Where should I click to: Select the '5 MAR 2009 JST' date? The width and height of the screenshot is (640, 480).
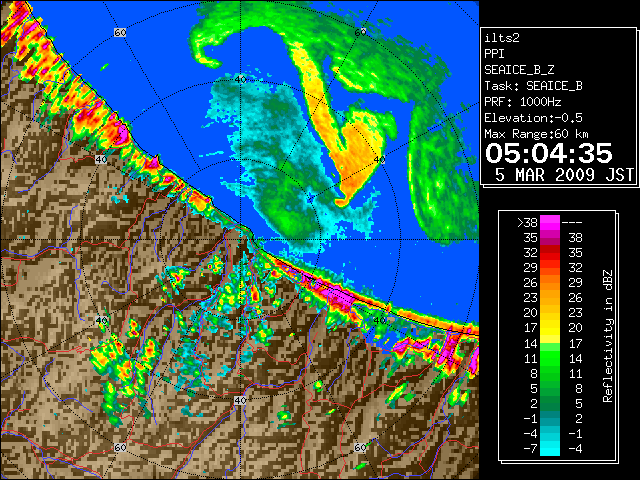click(x=564, y=175)
